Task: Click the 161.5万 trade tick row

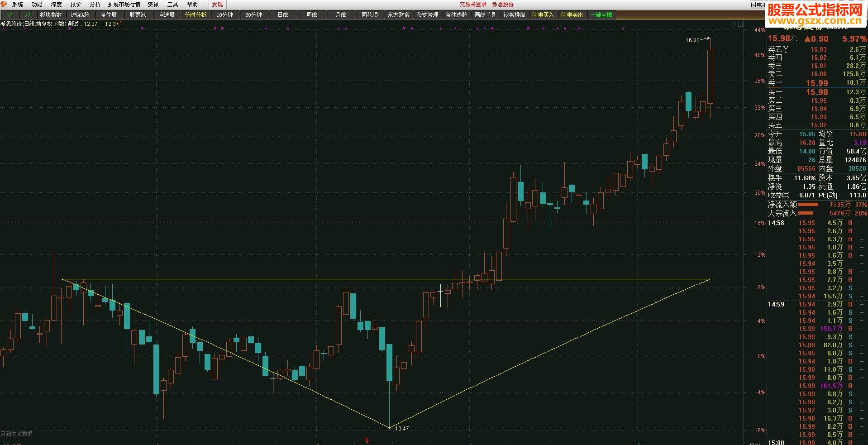Action: coord(817,386)
